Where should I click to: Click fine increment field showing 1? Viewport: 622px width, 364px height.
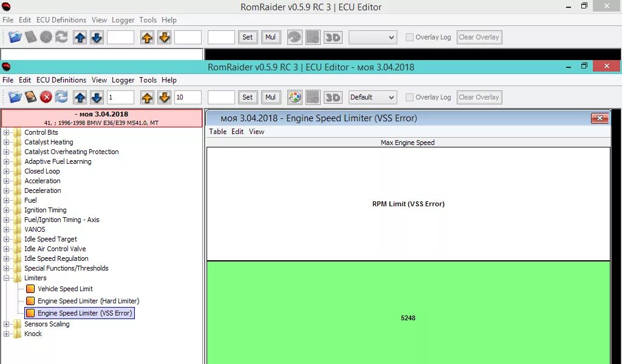pos(120,98)
